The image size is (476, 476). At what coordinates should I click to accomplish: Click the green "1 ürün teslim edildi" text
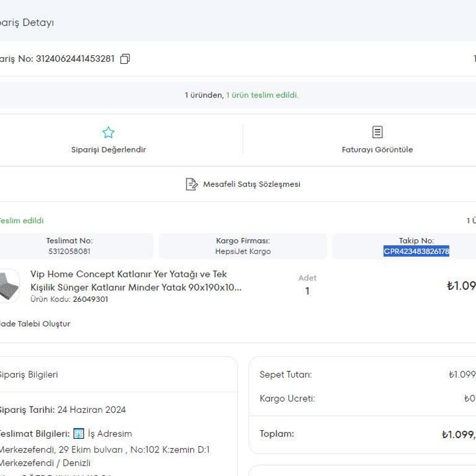point(262,95)
